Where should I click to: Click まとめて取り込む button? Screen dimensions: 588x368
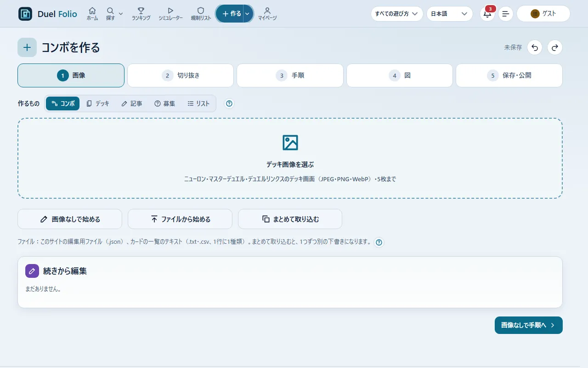(290, 219)
